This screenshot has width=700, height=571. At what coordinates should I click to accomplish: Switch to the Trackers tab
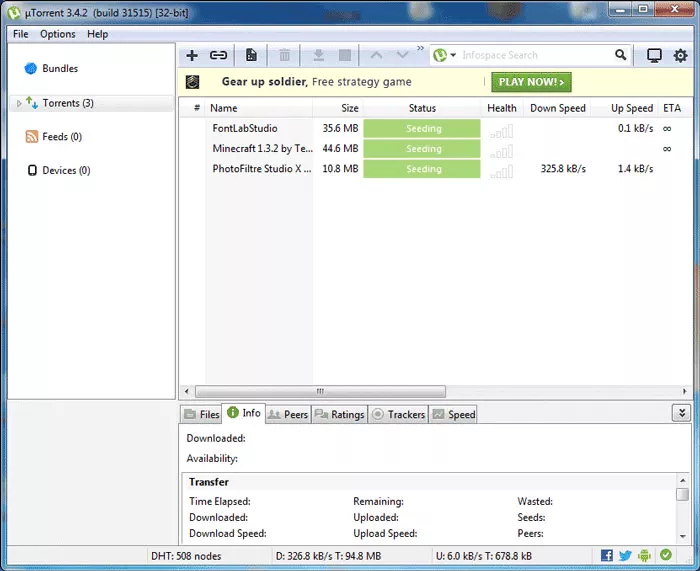[398, 414]
